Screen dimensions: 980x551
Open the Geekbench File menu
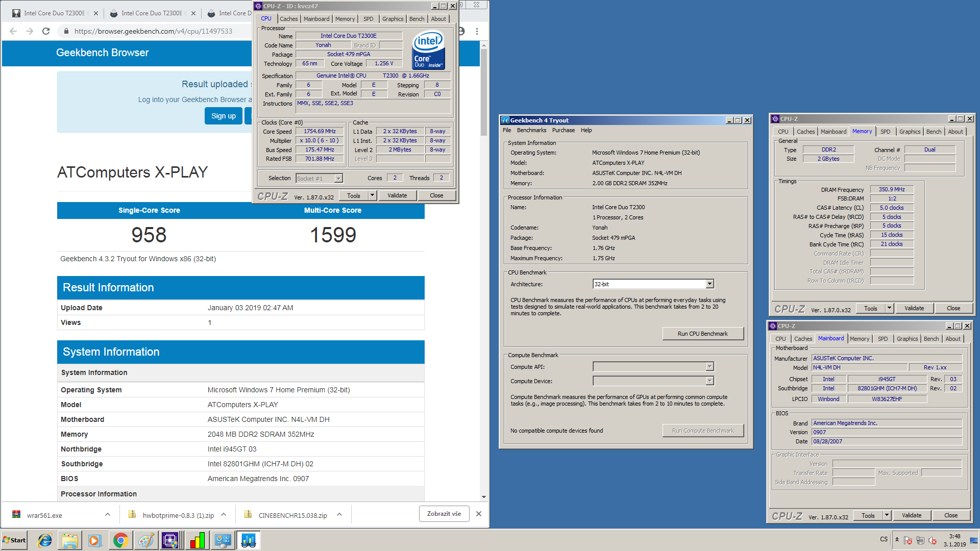(506, 131)
